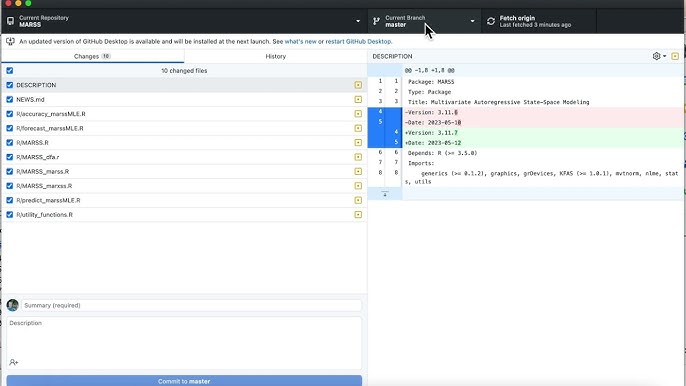Click the expand diff arrow below line 8
Image resolution: width=686 pixels, height=386 pixels.
pos(385,194)
